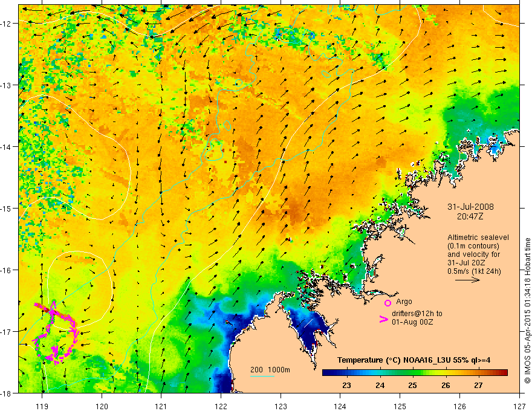
Task: Click the IMOS copyright timestamp text
Action: pyautogui.click(x=527, y=311)
